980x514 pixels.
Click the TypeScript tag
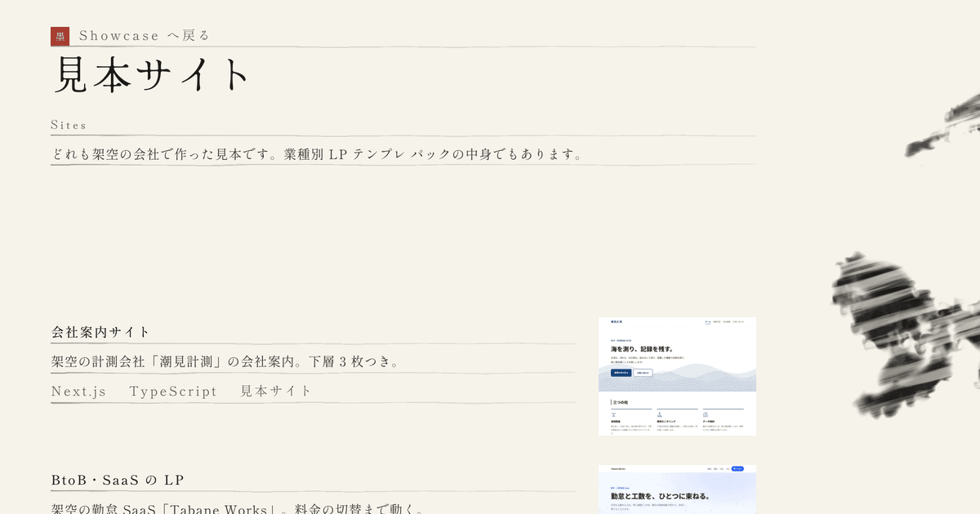click(x=173, y=391)
